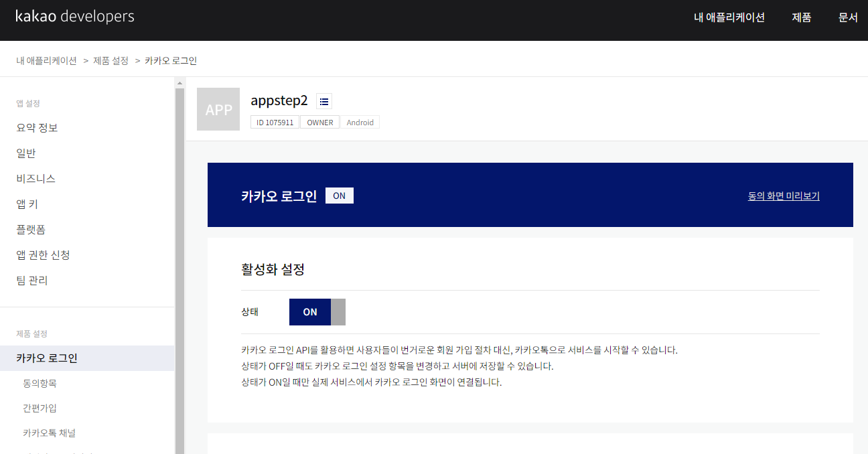Click 카카오 로그인 breadcrumb

[x=171, y=60]
